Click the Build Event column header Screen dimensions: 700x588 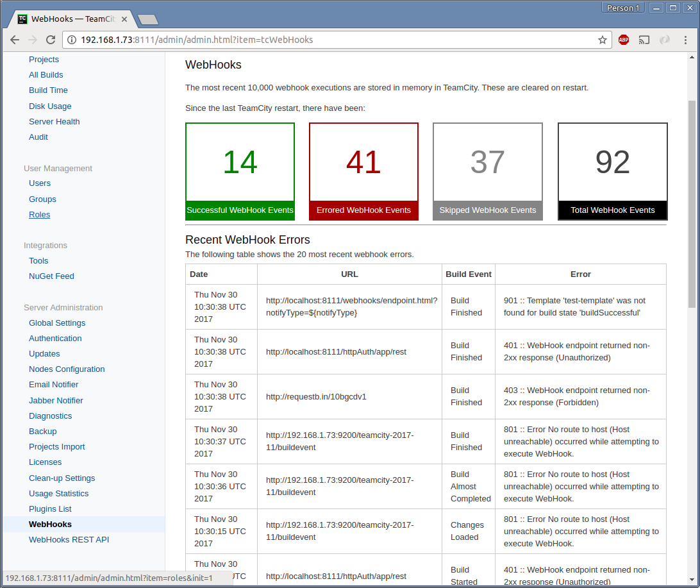[x=469, y=274]
